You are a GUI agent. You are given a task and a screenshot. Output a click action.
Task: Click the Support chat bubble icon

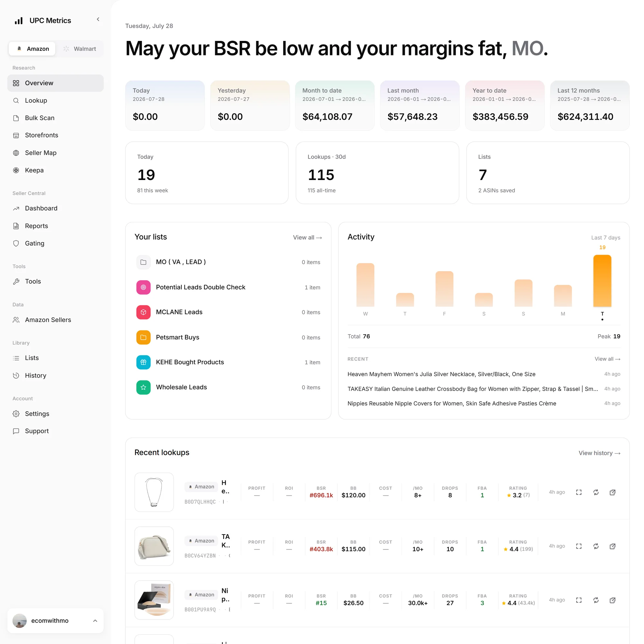16,431
